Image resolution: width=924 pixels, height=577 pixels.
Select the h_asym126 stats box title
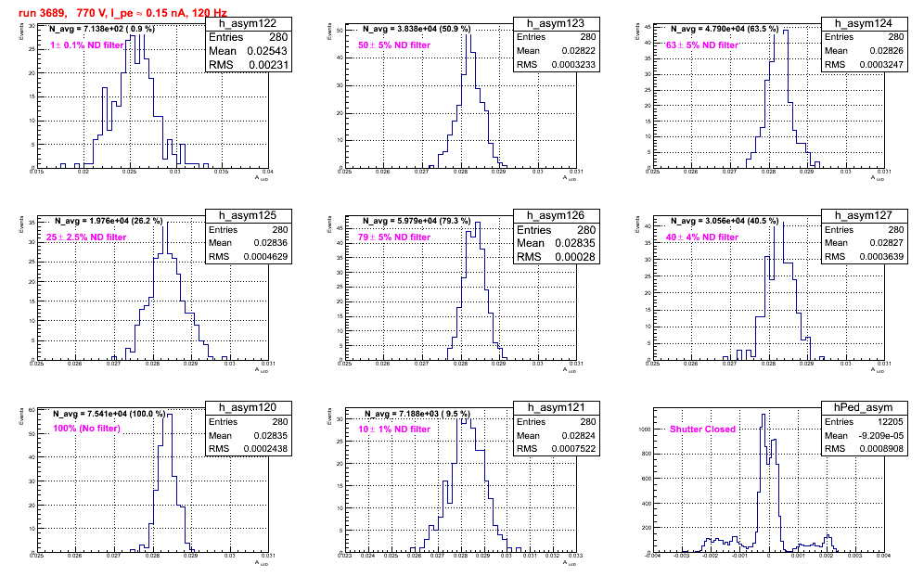click(556, 215)
